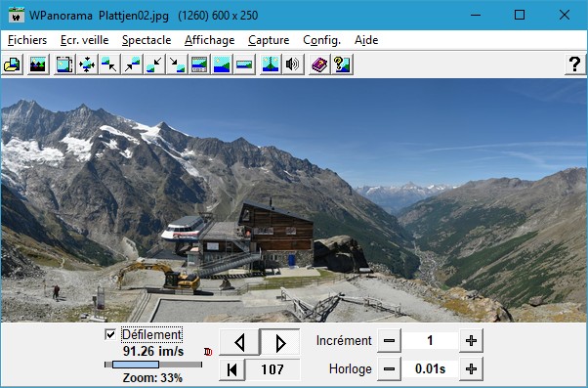Minimize the WPanorama window
This screenshot has width=588, height=388.
(x=476, y=15)
